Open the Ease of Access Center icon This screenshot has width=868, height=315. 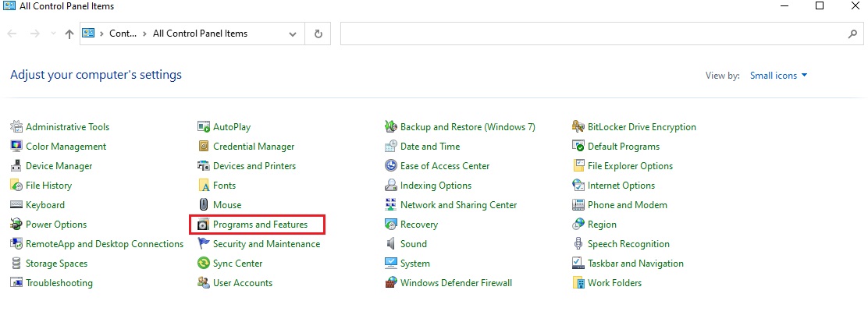coord(391,166)
